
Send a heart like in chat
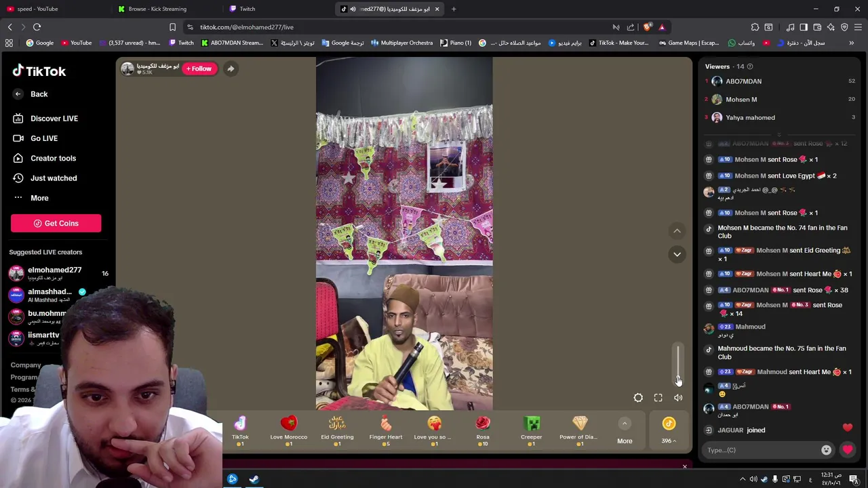pyautogui.click(x=848, y=450)
